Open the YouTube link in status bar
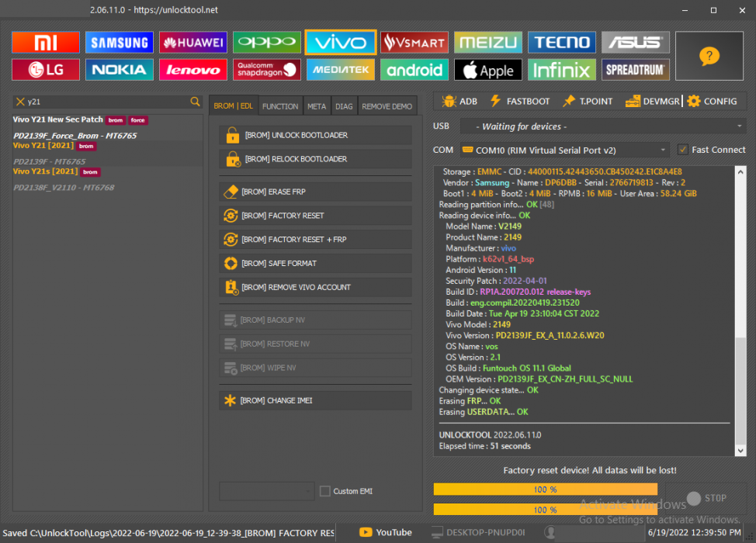The width and height of the screenshot is (756, 543). click(386, 532)
